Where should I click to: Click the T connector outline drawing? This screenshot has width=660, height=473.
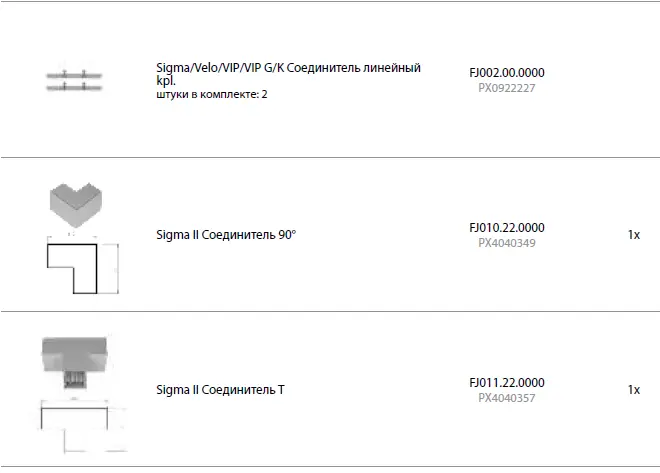pos(77,426)
